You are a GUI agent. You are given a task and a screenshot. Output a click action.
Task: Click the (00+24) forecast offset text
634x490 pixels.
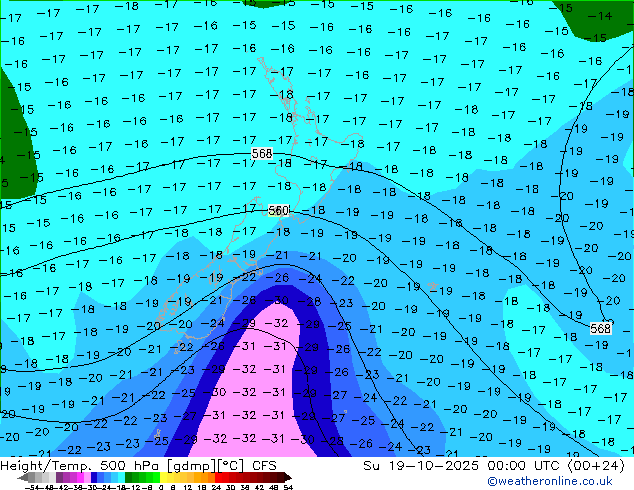click(596, 466)
